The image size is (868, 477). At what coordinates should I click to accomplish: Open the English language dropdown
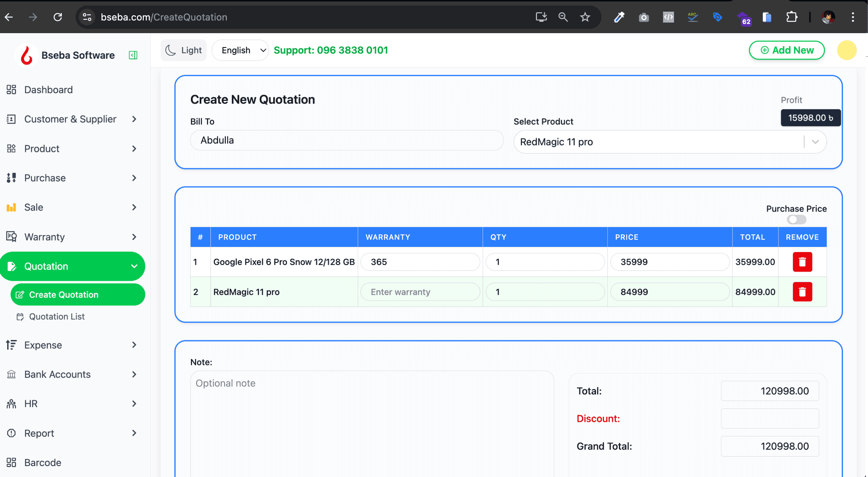[x=240, y=50]
